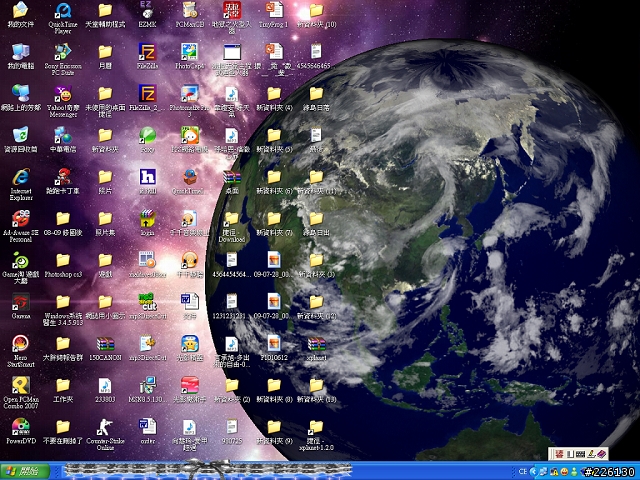Open the xplanet RAR archive

pyautogui.click(x=316, y=348)
